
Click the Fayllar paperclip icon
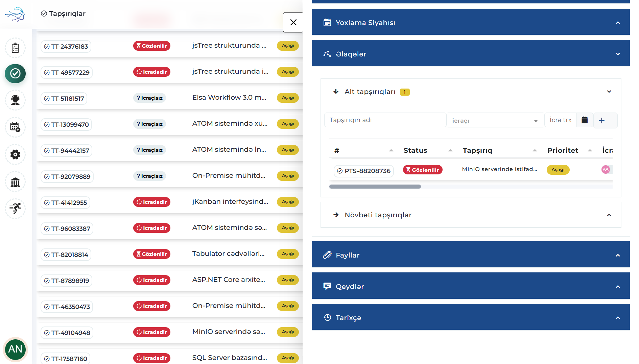coord(327,255)
